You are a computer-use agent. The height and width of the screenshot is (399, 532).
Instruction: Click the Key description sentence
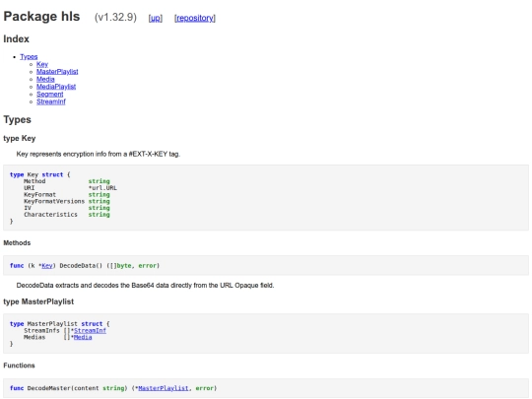click(99, 154)
